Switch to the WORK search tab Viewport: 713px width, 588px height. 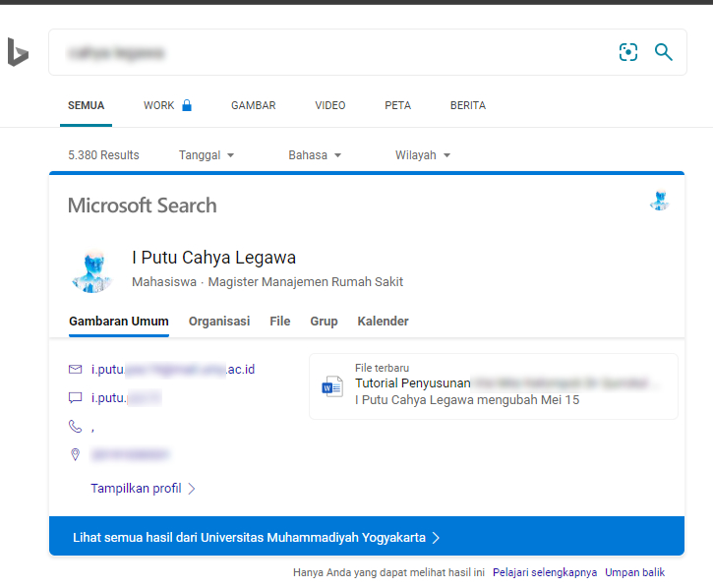(167, 106)
